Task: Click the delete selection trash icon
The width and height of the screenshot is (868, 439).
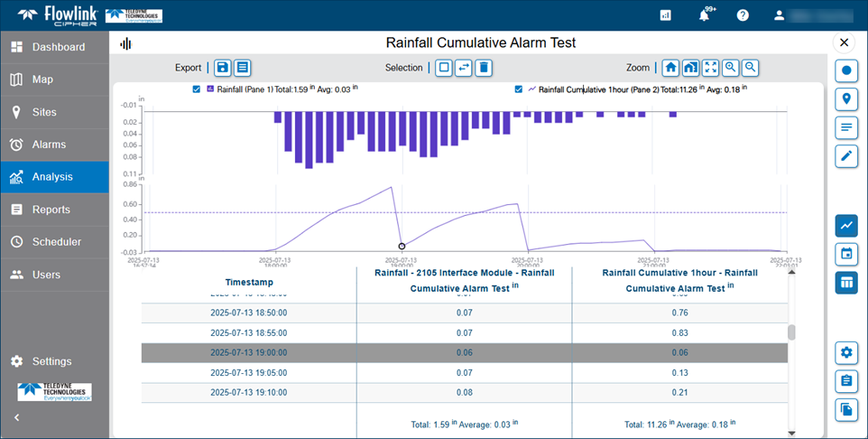Action: click(x=484, y=68)
